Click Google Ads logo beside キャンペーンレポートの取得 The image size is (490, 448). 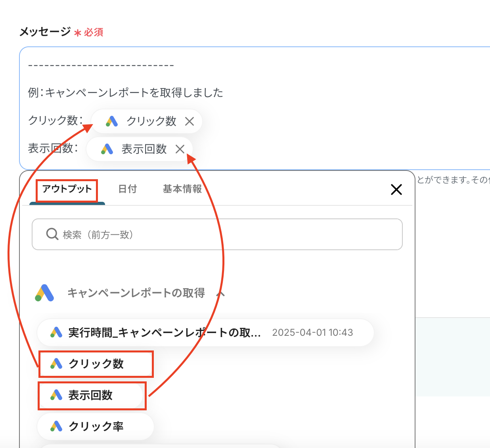click(x=45, y=293)
